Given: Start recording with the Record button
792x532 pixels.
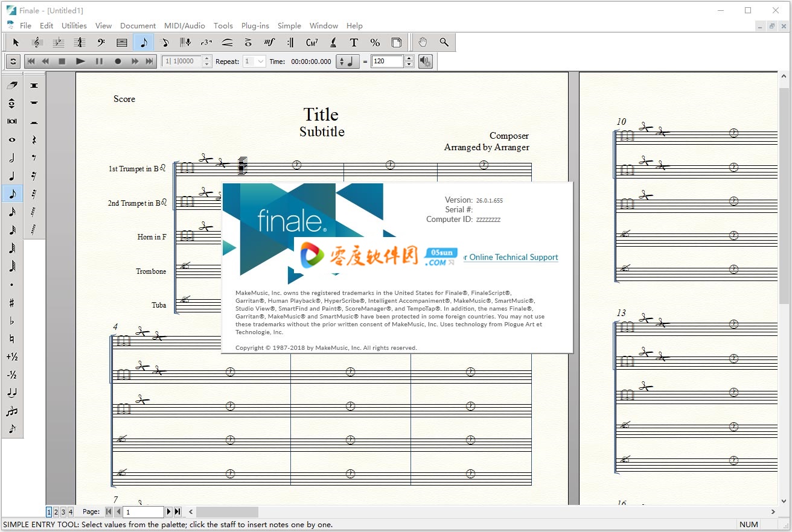Looking at the screenshot, I should pos(118,62).
